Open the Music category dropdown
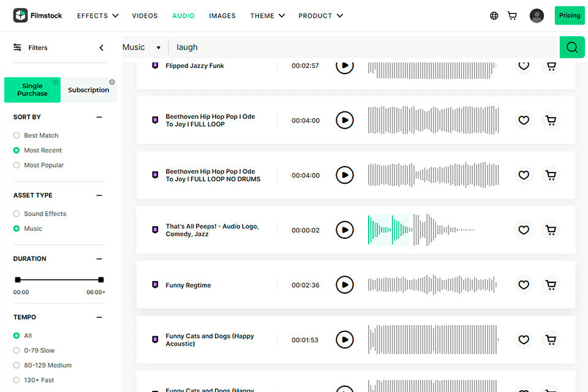588x392 pixels. [141, 47]
